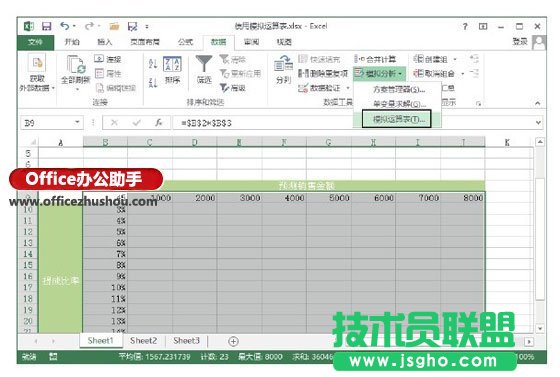Click row 14 header
The width and height of the screenshot is (560, 377).
28,254
